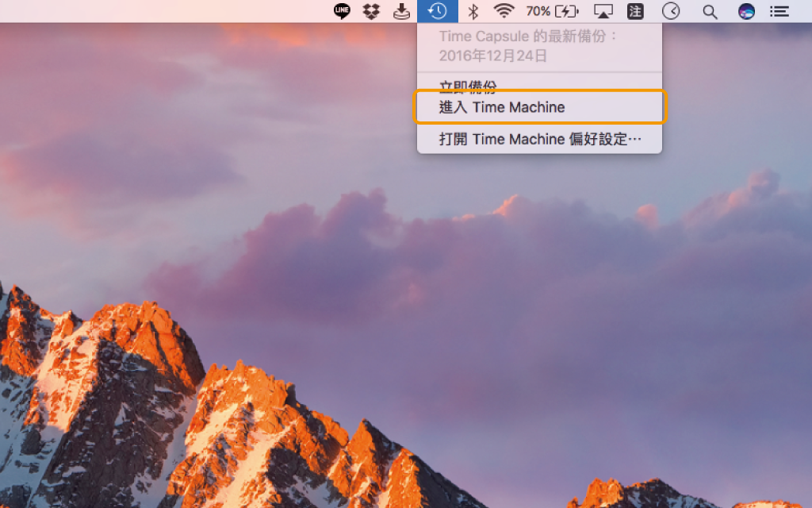The height and width of the screenshot is (508, 812).
Task: Click the Dropbox menu bar icon
Action: pyautogui.click(x=371, y=11)
